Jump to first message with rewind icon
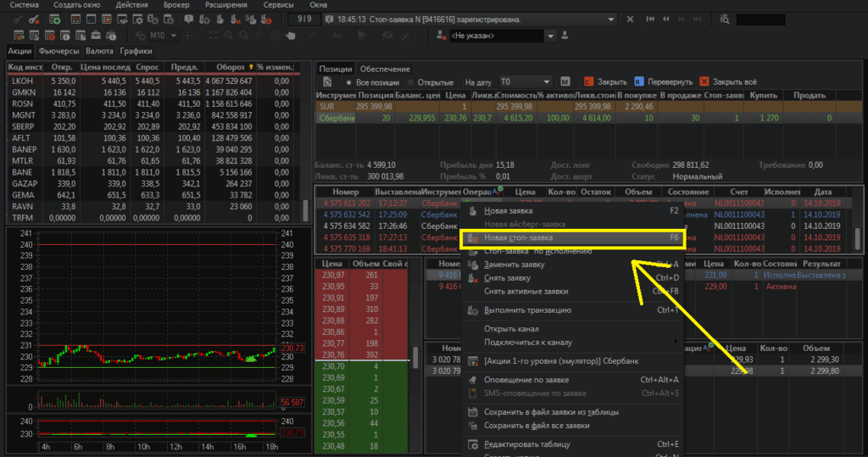The height and width of the screenshot is (457, 868). [650, 19]
